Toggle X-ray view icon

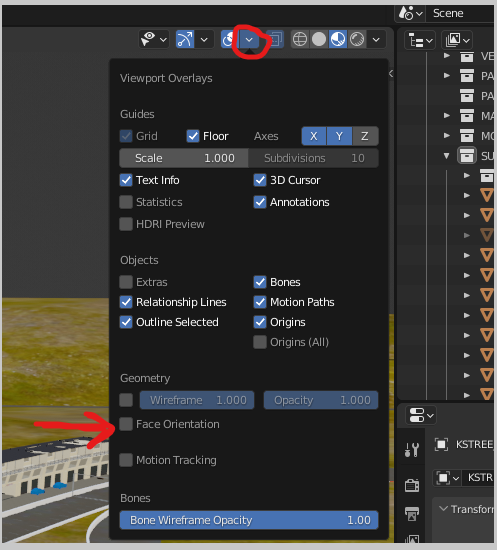tap(275, 39)
